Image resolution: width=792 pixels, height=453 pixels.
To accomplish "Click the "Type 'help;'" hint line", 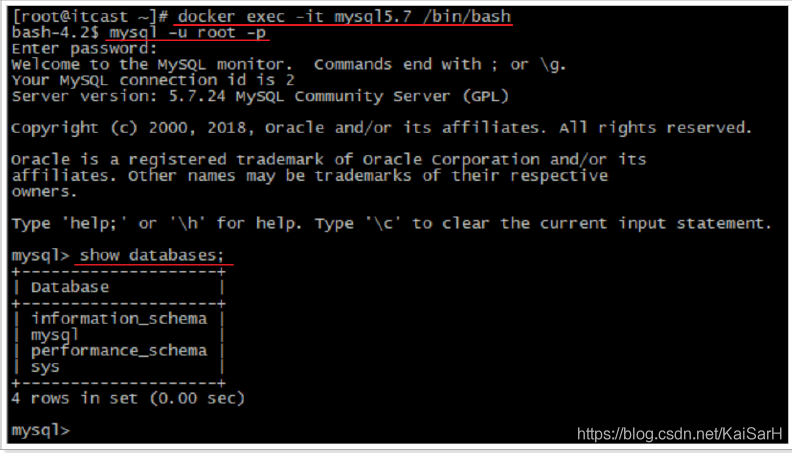I will coord(391,223).
